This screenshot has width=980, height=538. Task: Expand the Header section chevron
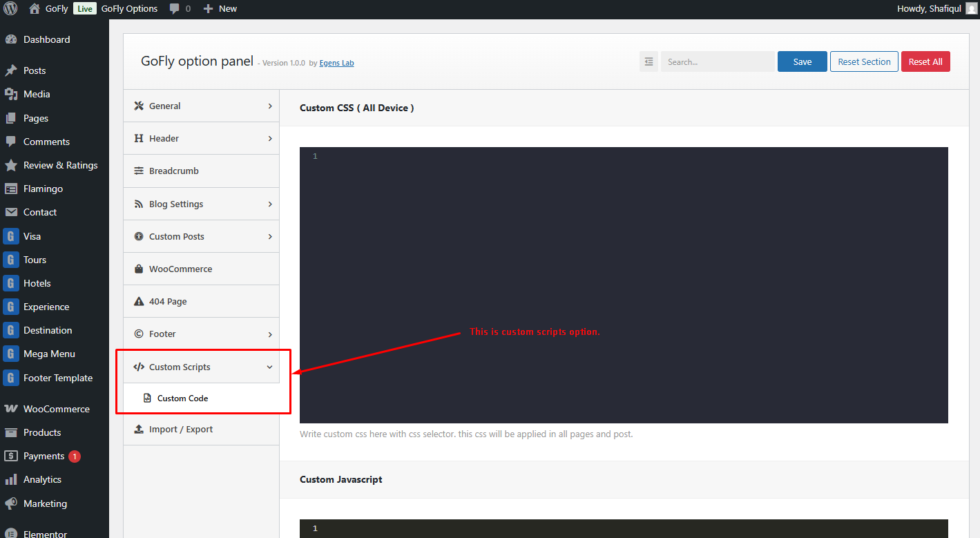270,138
